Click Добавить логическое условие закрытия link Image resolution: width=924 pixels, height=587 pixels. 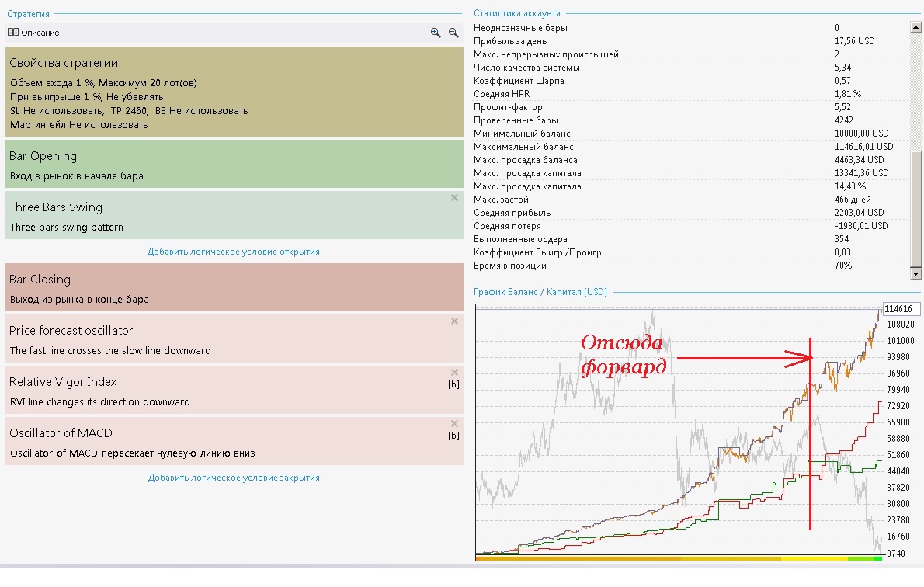[234, 478]
